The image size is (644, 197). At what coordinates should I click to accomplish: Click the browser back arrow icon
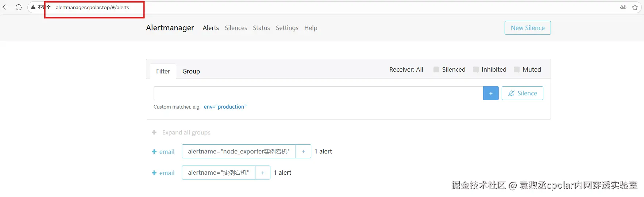[x=5, y=7]
